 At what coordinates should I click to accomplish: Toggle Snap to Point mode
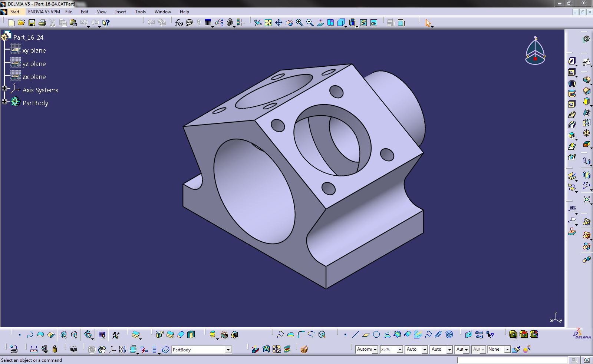pos(115,335)
